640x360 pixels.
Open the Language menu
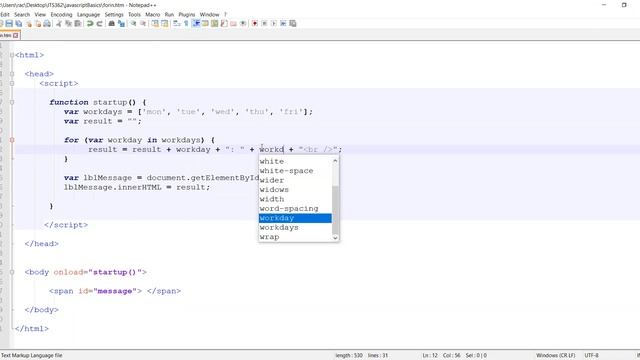(88, 14)
